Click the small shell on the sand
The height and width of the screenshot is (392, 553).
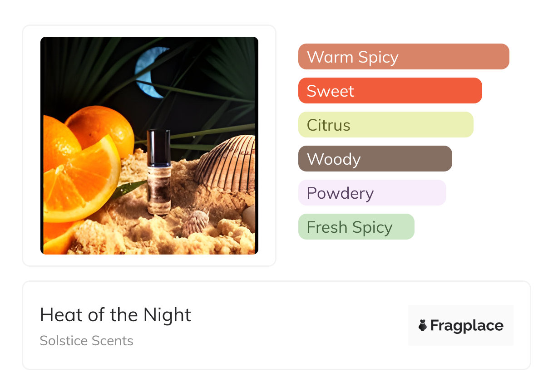tap(195, 222)
